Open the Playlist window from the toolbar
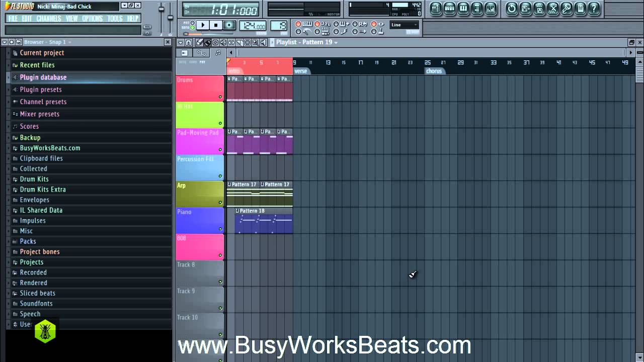Screen dimensions: 644x362 tap(436, 8)
